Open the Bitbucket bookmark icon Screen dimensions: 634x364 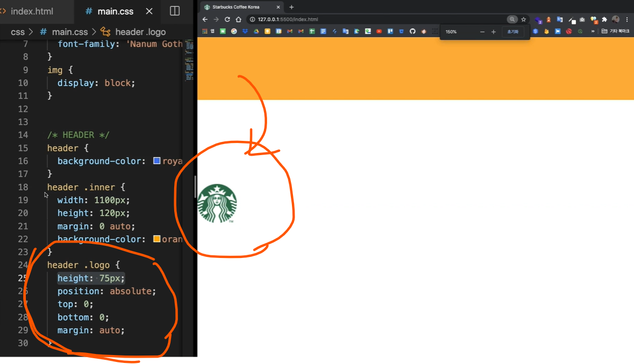(x=401, y=31)
